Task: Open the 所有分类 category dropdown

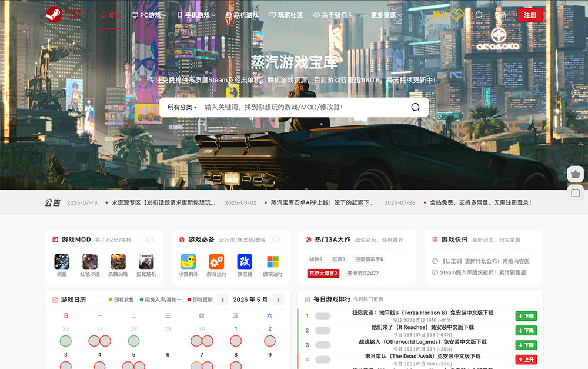Action: 182,107
